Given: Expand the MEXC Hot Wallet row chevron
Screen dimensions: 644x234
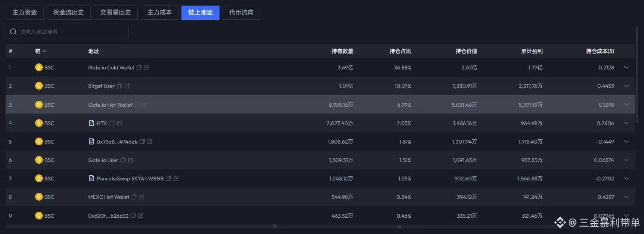Looking at the screenshot, I should coord(626,197).
